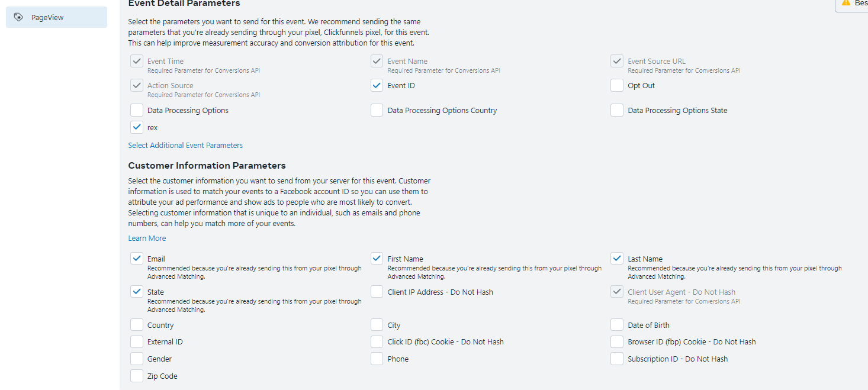The height and width of the screenshot is (390, 868).
Task: Uncheck the Email checkbox
Action: 137,259
